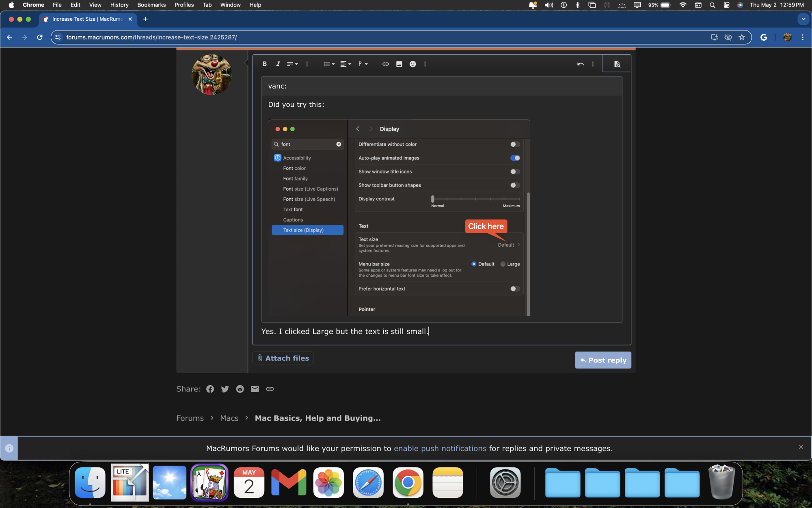
Task: Open the Bookmarks menu
Action: [151, 5]
